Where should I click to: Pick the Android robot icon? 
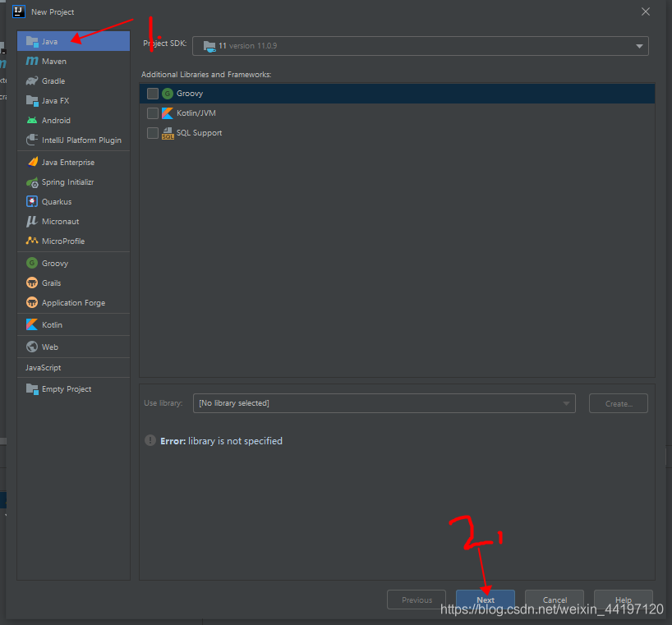click(x=32, y=121)
